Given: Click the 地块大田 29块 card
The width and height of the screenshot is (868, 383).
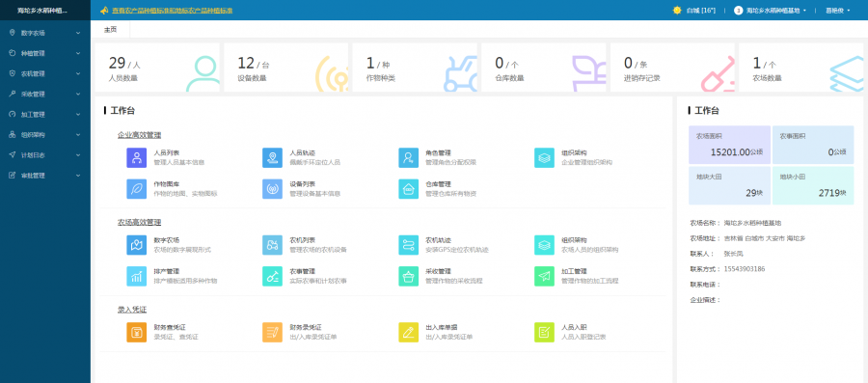Looking at the screenshot, I should click(x=729, y=186).
